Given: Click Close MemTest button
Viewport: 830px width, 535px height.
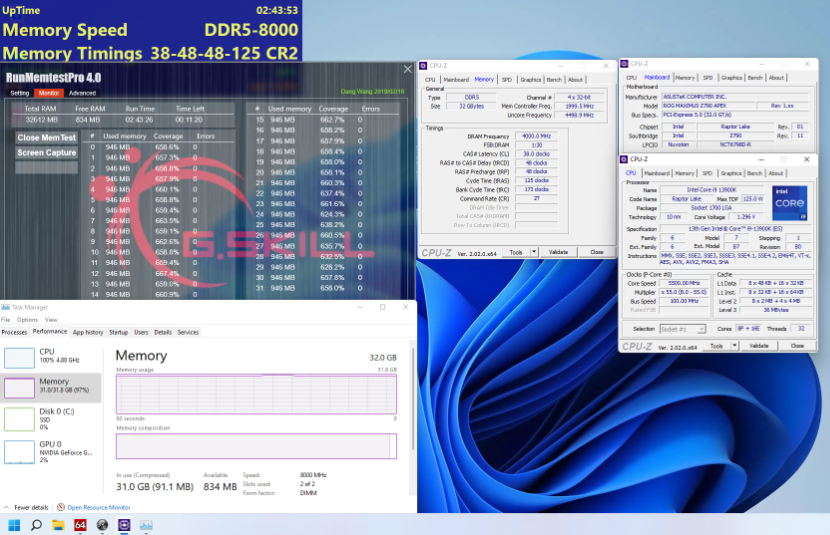Looking at the screenshot, I should point(47,137).
